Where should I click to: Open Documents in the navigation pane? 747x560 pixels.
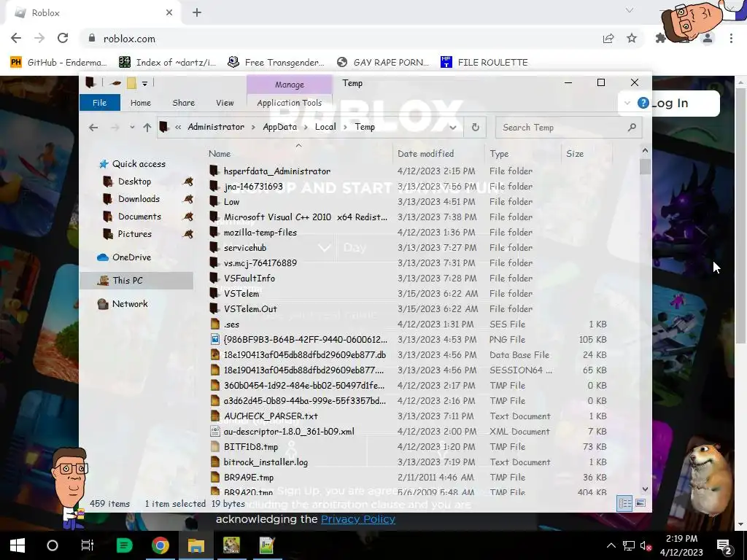tap(139, 217)
